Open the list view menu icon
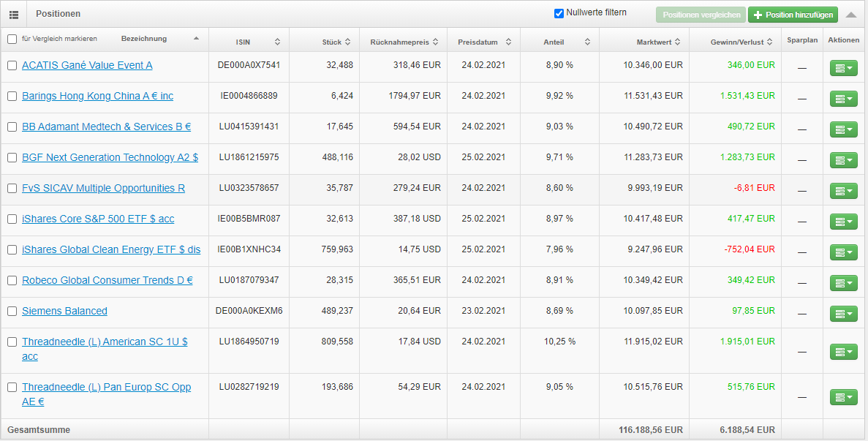Image resolution: width=868 pixels, height=441 pixels. [14, 14]
